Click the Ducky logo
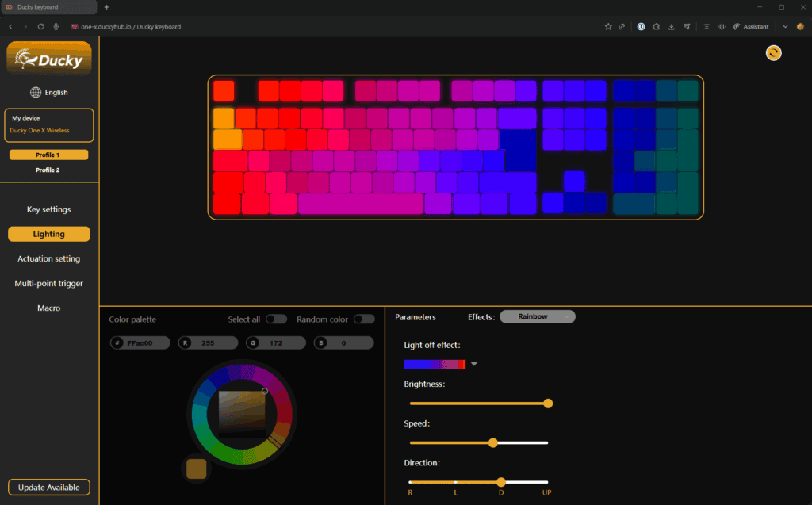 tap(49, 59)
